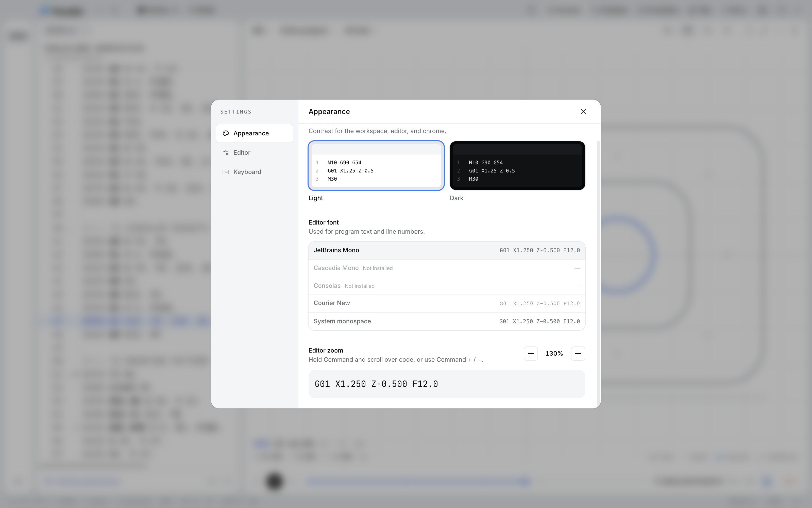The image size is (812, 508).
Task: Select the Dark theme preview
Action: tap(517, 166)
